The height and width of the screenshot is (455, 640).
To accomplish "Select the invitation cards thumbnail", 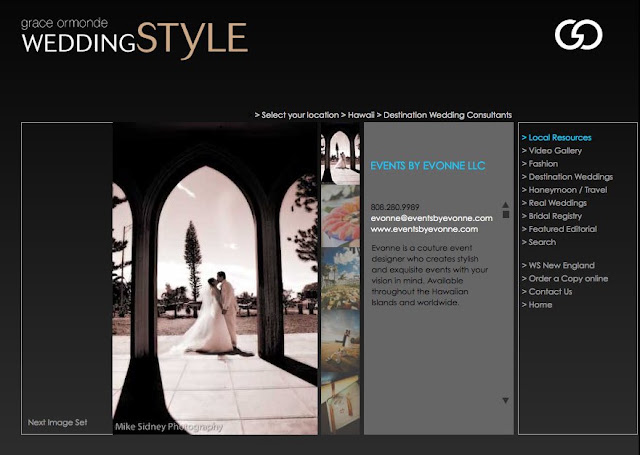I will tap(340, 404).
